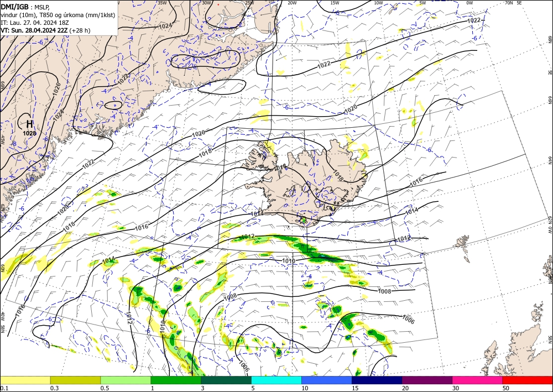Viewport: 553px width, 392px height.
Task: Click the '25W' longitude label
Action: point(249,3)
